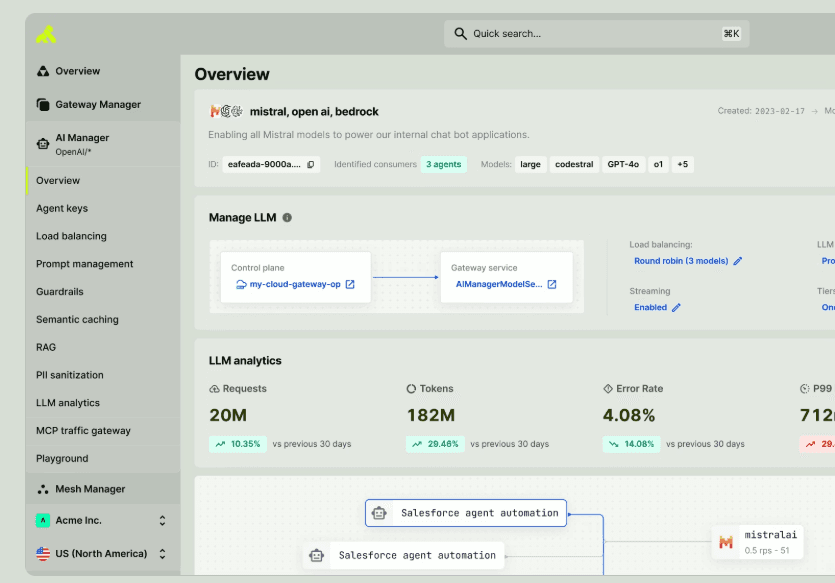
Task: Expand the Acme Inc. organization switcher
Action: click(162, 520)
